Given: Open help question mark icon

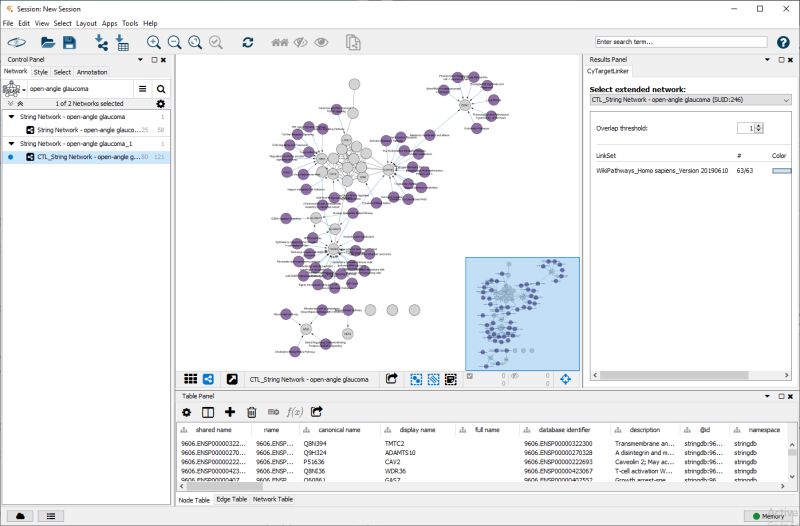Looking at the screenshot, I should pyautogui.click(x=783, y=42).
